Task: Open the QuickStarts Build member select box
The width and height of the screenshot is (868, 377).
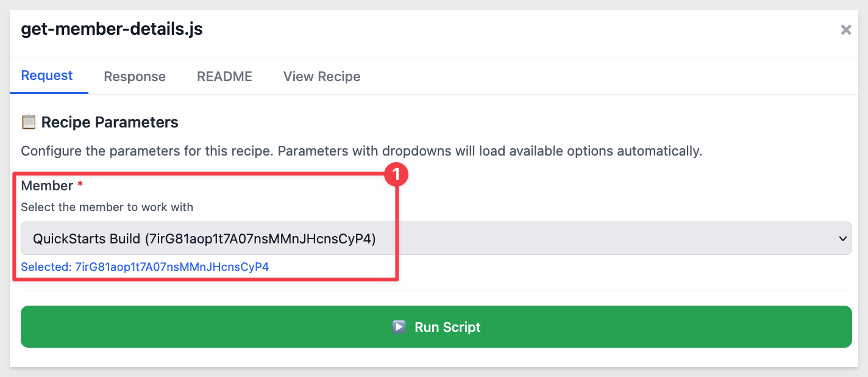Action: [436, 239]
